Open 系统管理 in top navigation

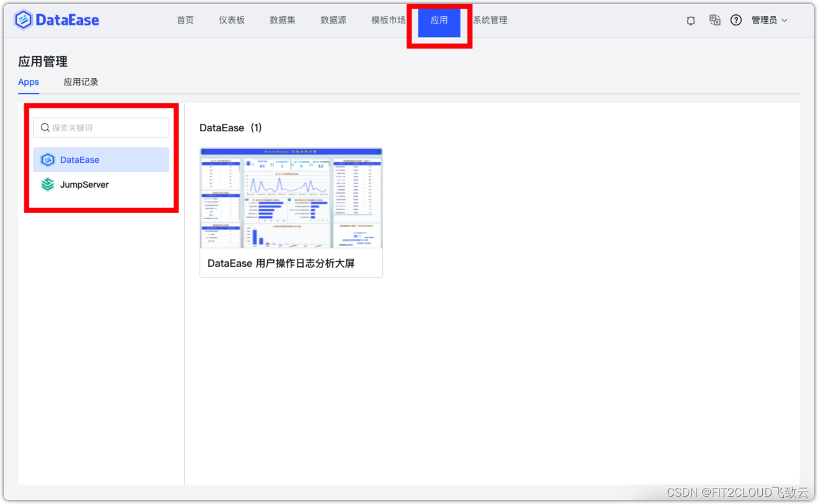pyautogui.click(x=490, y=20)
